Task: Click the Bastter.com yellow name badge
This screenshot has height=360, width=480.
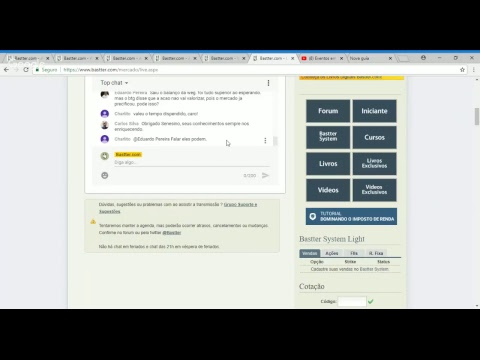Action: point(128,154)
